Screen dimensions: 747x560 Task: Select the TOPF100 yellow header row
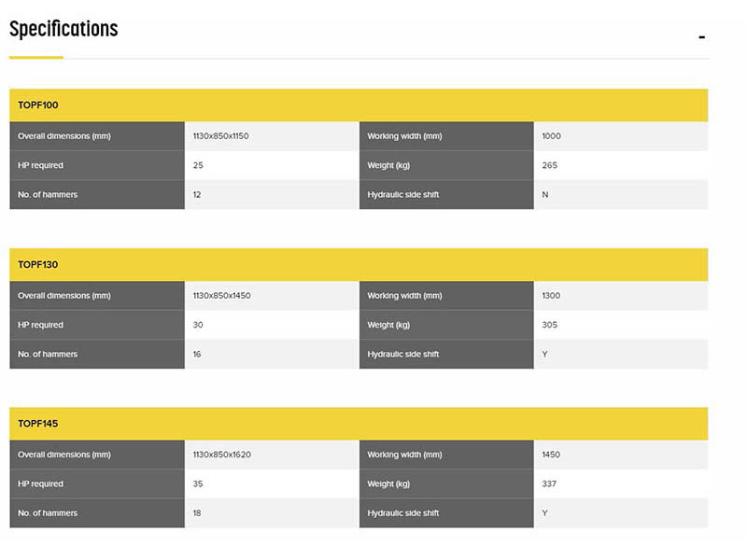click(x=359, y=105)
